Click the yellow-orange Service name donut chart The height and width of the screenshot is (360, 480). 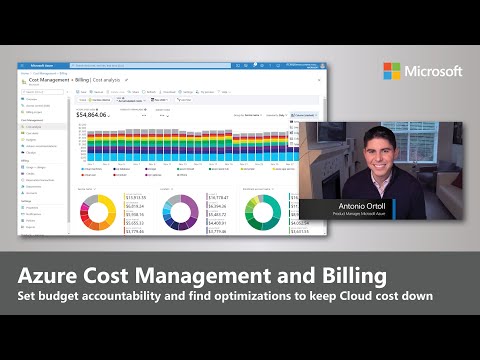click(98, 212)
